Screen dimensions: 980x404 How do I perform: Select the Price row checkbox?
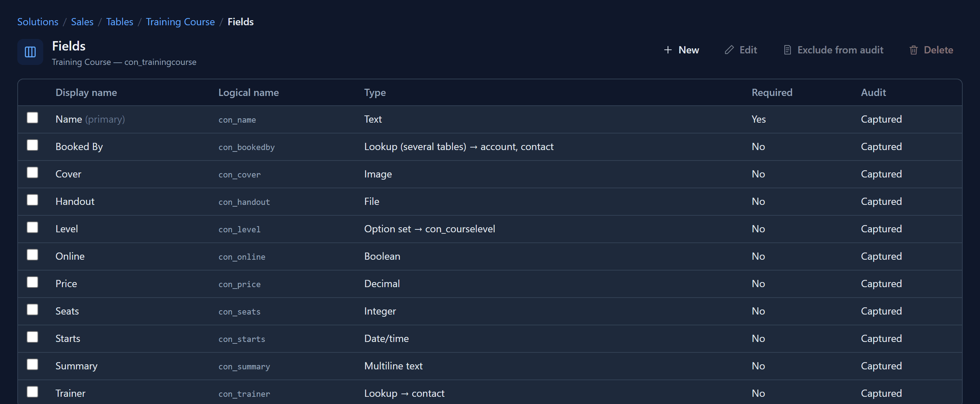click(32, 282)
